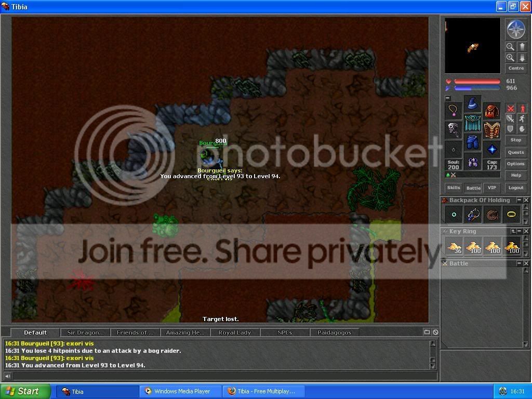Viewport: 532px width, 399px height.
Task: Click the Stop button
Action: 516,140
